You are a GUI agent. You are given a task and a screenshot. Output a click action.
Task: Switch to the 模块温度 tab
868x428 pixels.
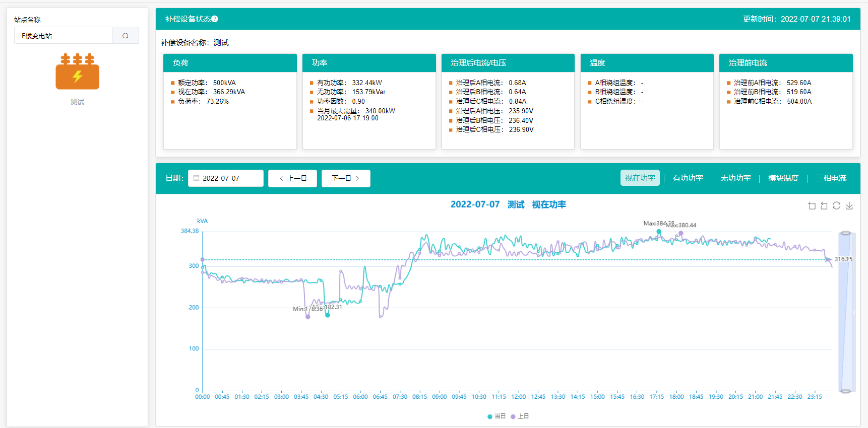coord(783,178)
